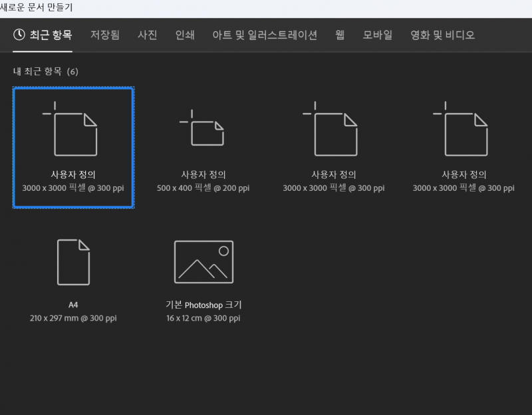Open the 아트 및 일러스트레이션 tab
Image resolution: width=532 pixels, height=415 pixels.
coord(265,35)
